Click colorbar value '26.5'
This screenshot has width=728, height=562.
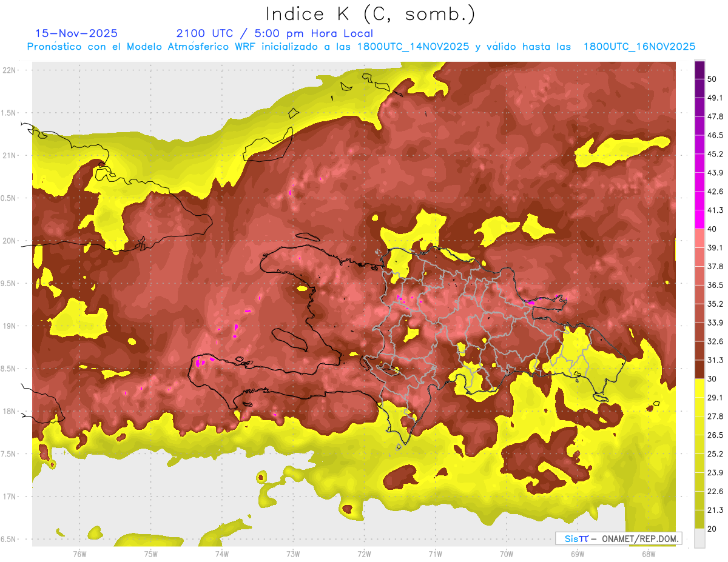tap(715, 435)
